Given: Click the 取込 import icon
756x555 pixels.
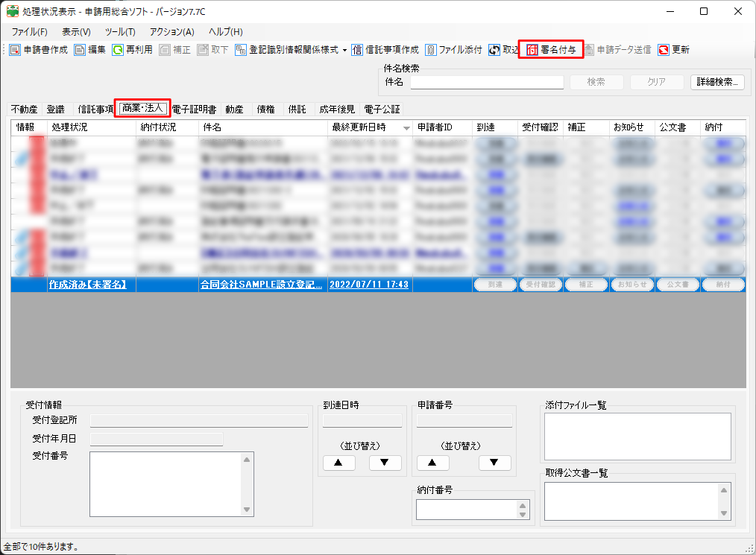Looking at the screenshot, I should tap(494, 50).
